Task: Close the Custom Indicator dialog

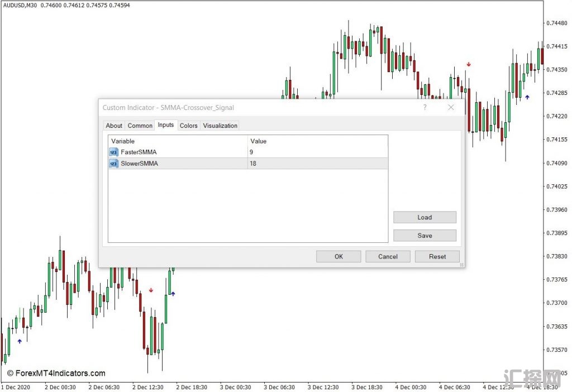Action: [451, 107]
